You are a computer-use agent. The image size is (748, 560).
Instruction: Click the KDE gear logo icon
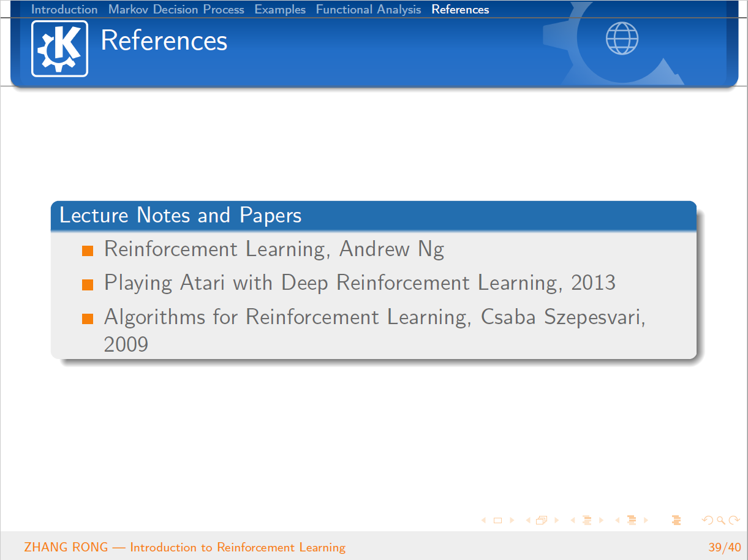click(x=59, y=48)
